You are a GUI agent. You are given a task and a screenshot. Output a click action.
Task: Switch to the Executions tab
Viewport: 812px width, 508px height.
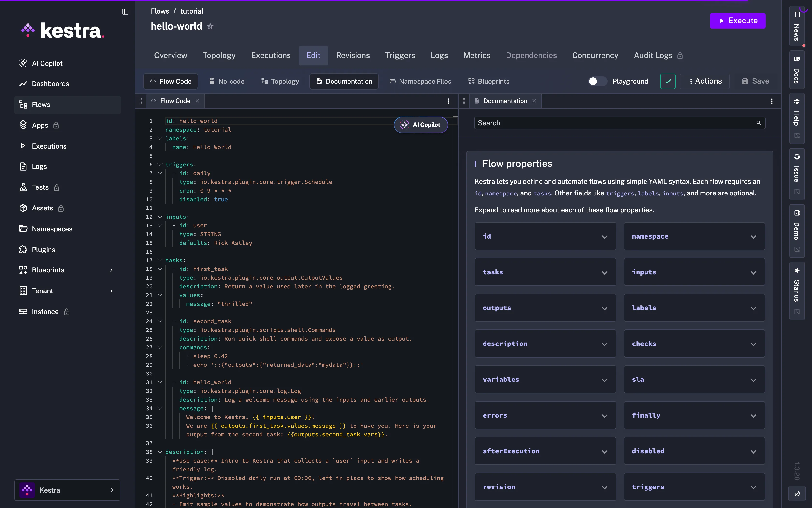coord(271,55)
